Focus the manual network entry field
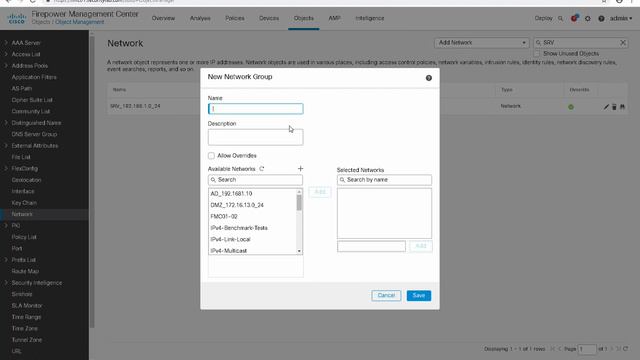Screen dimensions: 640x360 click(371, 246)
